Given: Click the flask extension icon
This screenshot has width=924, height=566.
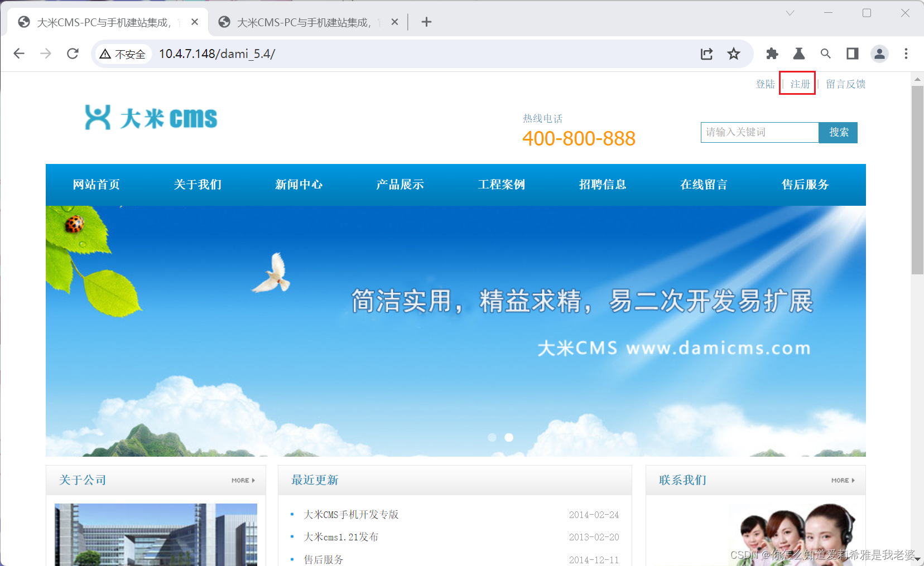Looking at the screenshot, I should [799, 54].
